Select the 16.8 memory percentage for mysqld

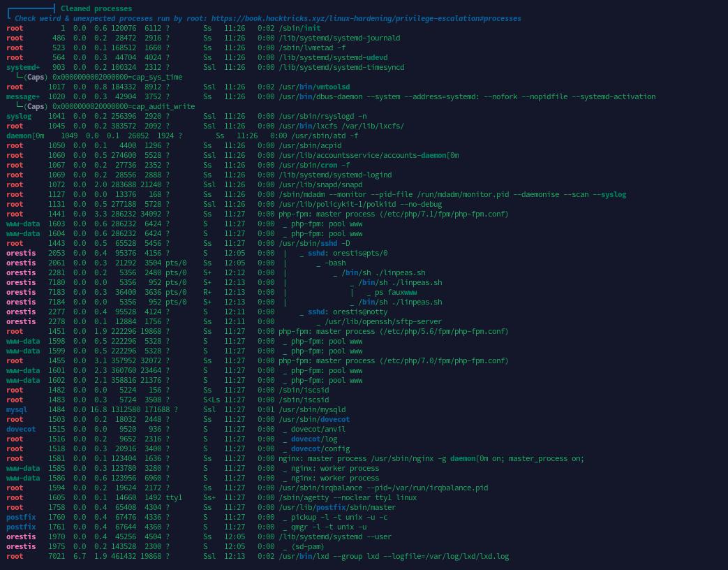[x=98, y=409]
